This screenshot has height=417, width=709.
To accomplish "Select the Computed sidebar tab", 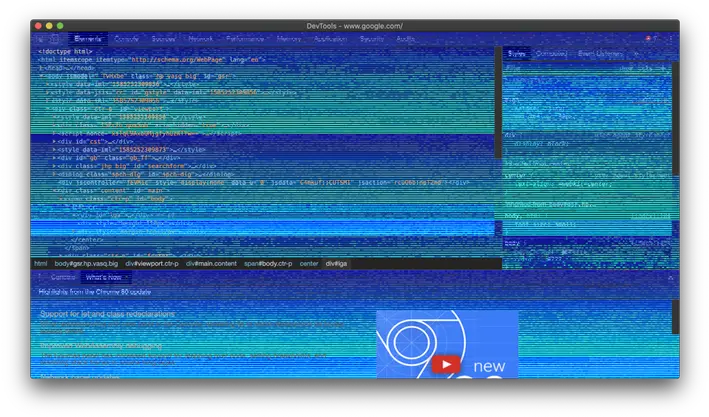I will coord(551,54).
